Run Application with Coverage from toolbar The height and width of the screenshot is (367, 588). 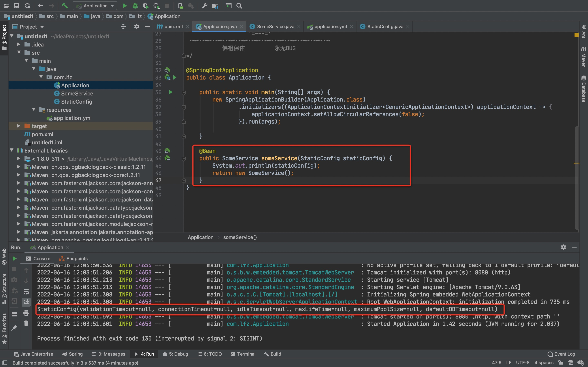coord(146,6)
